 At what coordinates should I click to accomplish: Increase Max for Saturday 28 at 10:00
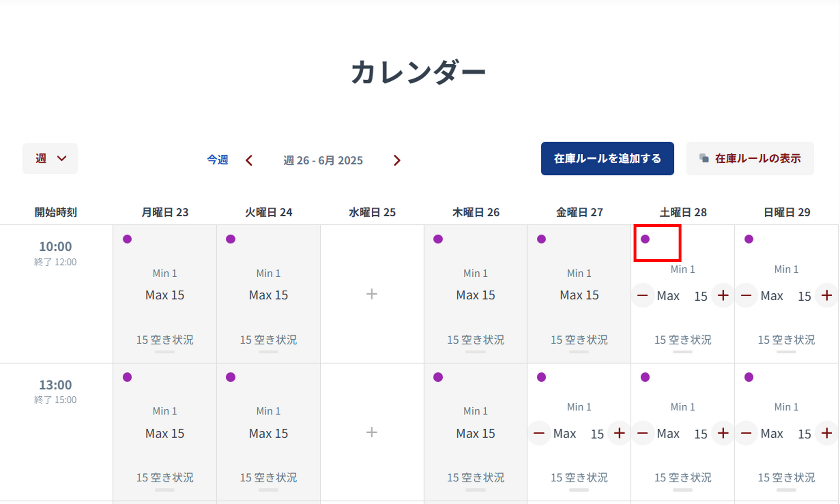[723, 295]
